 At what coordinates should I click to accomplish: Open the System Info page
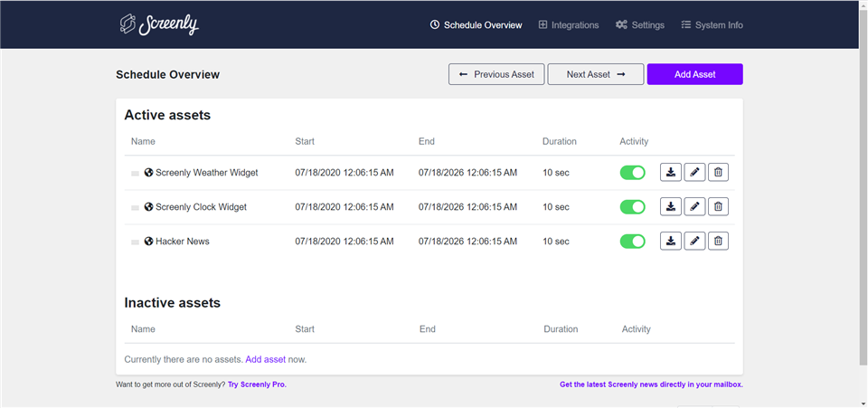[x=712, y=25]
